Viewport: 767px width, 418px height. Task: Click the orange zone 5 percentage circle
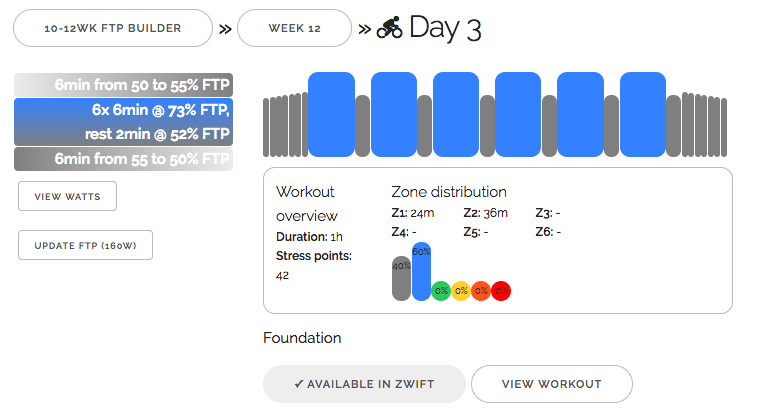pos(481,291)
